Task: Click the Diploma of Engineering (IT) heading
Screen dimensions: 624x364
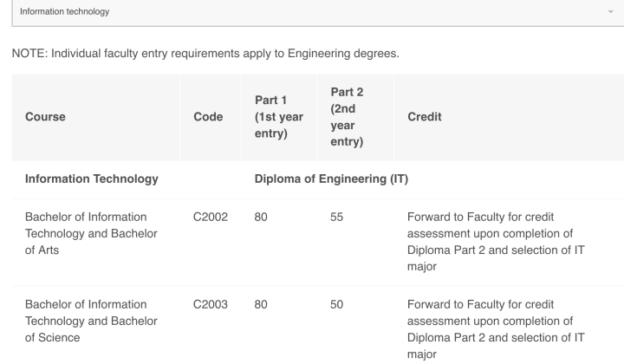Action: tap(331, 179)
